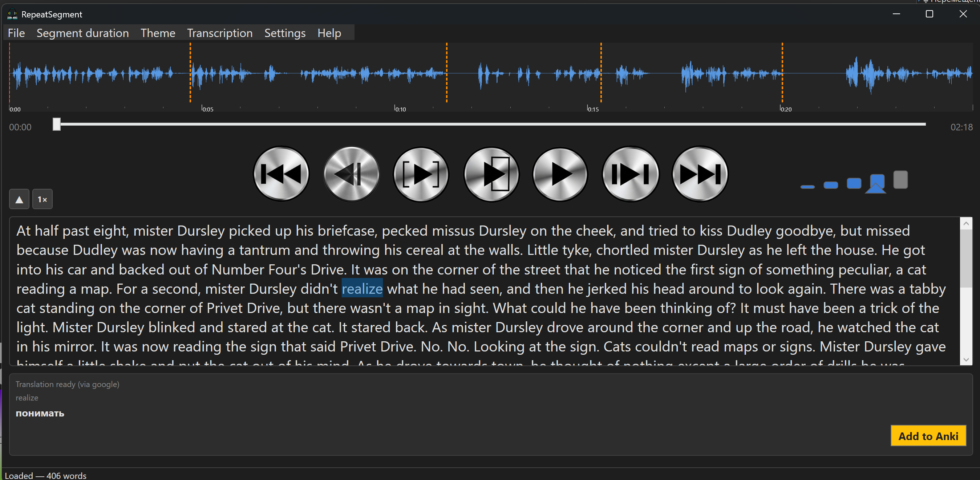
Task: Click the word "peculiar" in the transcript
Action: [864, 270]
